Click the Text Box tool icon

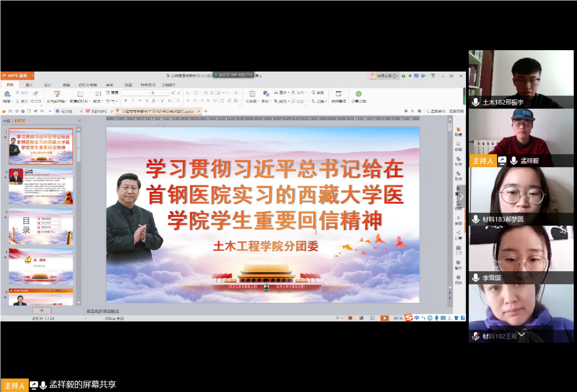[252, 94]
